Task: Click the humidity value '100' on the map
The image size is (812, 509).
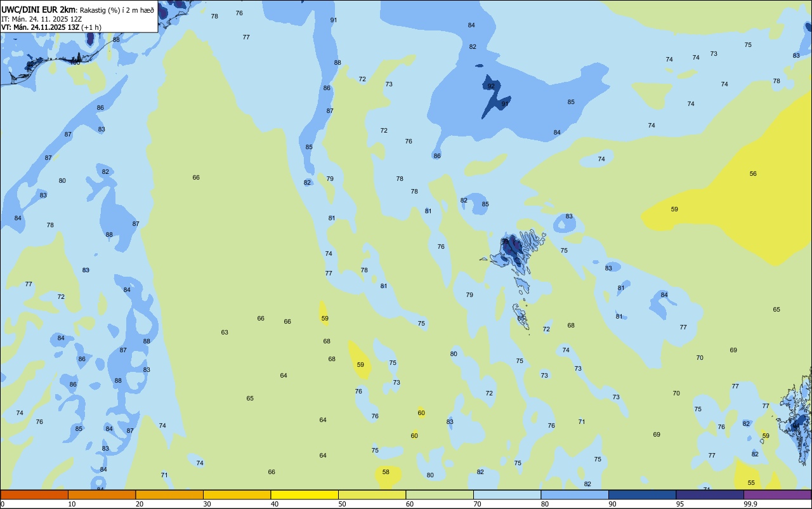Action: (75, 62)
